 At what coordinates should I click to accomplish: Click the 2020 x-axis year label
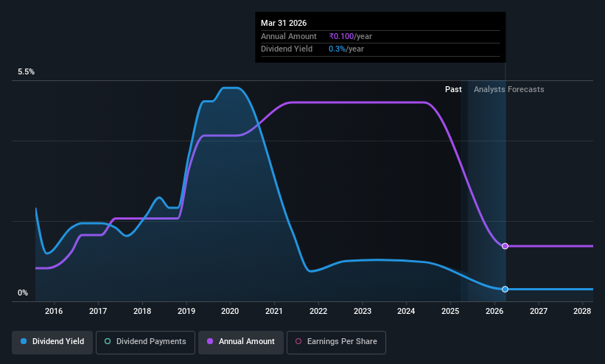[x=230, y=311]
